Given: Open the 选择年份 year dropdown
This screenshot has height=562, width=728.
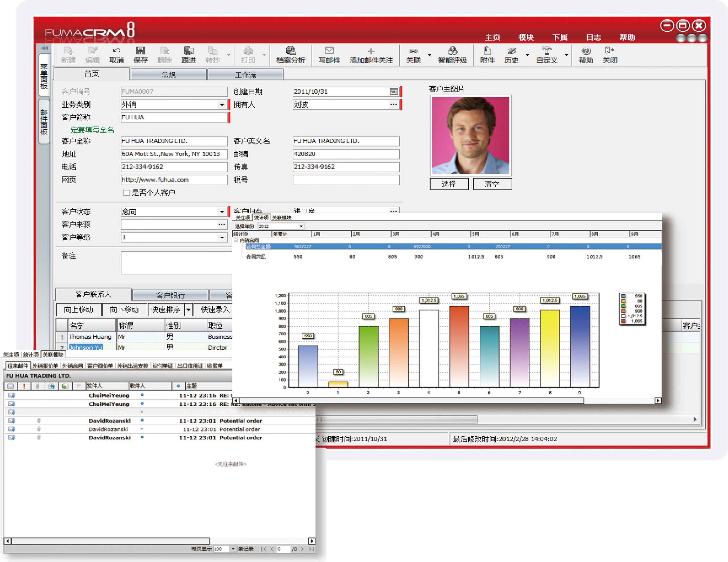Looking at the screenshot, I should (301, 226).
